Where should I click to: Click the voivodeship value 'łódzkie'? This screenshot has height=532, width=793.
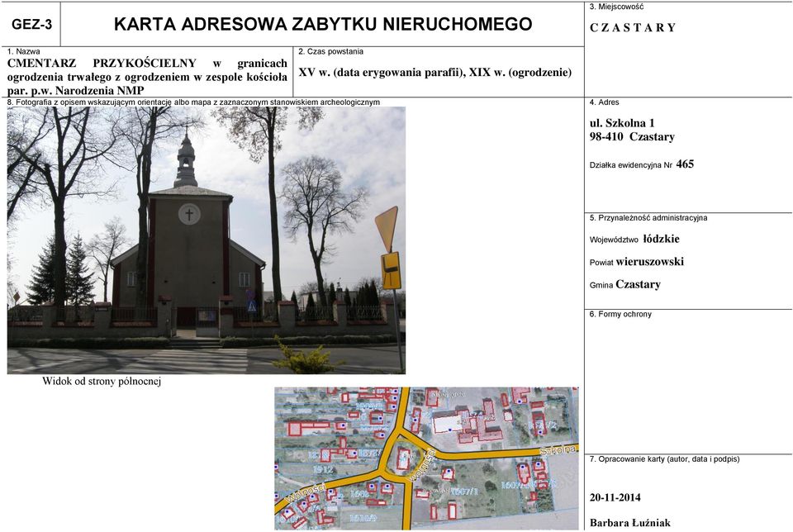(x=661, y=239)
